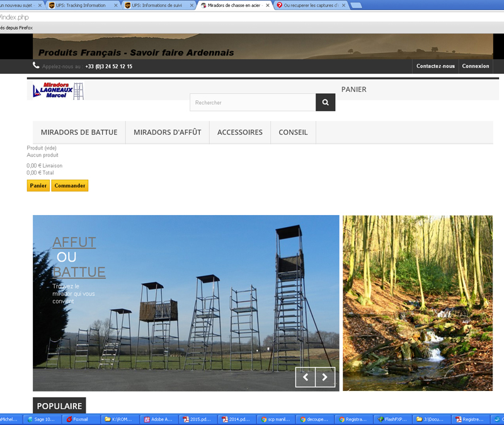This screenshot has width=504, height=425.
Task: Click the 'Produit (vide)' cart text
Action: click(42, 148)
